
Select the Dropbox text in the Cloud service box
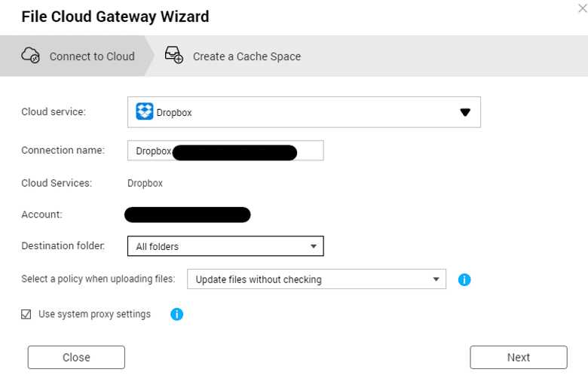(x=174, y=112)
